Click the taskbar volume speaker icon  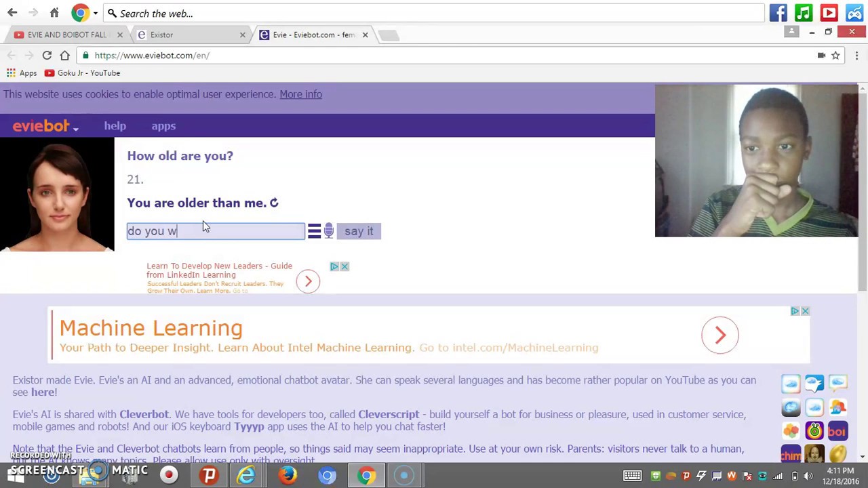pyautogui.click(x=807, y=476)
